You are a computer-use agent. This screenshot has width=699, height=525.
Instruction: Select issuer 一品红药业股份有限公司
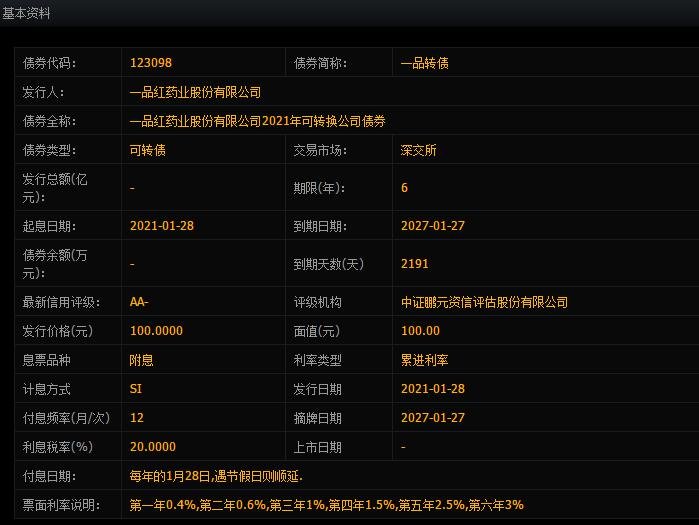(x=195, y=92)
